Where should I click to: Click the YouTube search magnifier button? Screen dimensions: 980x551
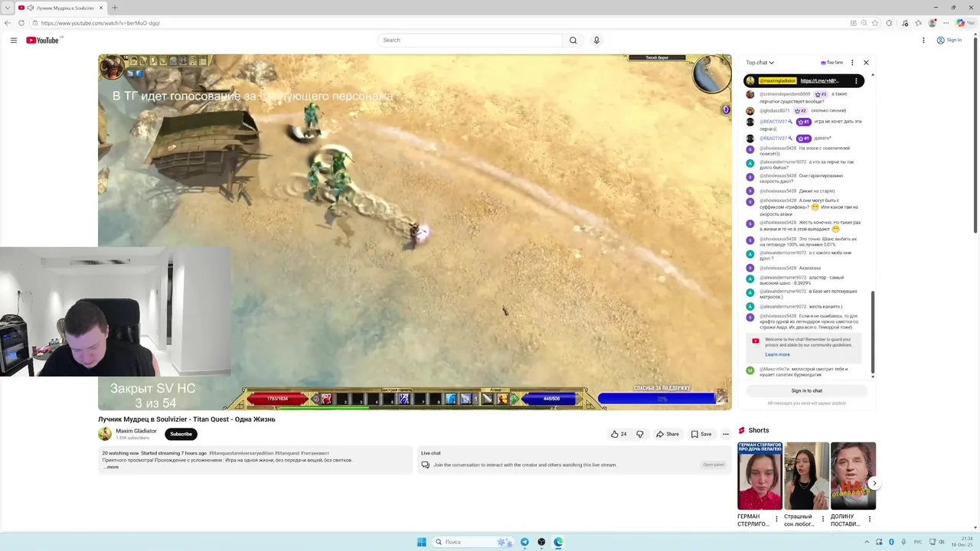573,40
